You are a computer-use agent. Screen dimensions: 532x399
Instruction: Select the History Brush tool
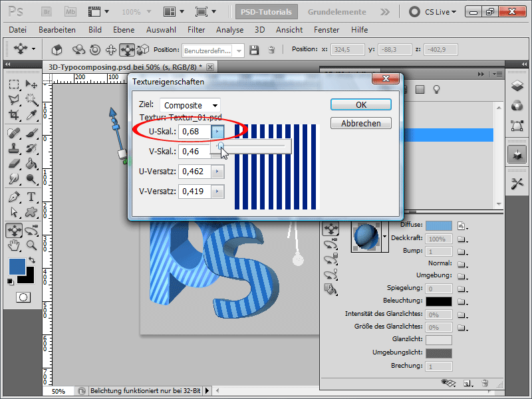point(31,148)
